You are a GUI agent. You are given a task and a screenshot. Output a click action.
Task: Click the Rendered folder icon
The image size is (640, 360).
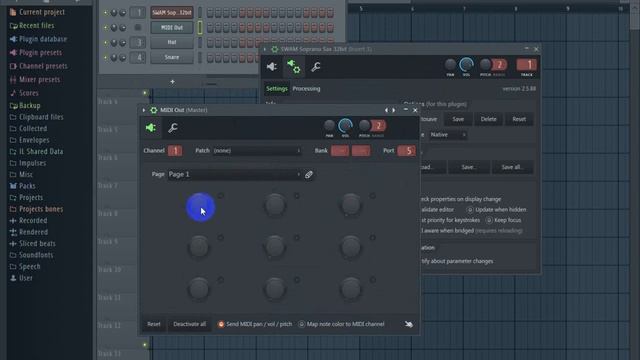(13, 232)
